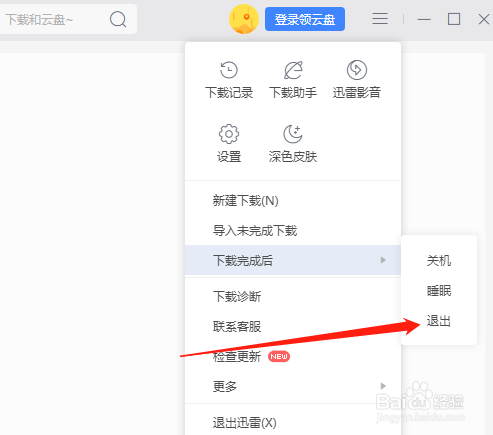This screenshot has width=493, height=435.
Task: Switch to 深色皮肤 dark skin
Action: click(293, 134)
